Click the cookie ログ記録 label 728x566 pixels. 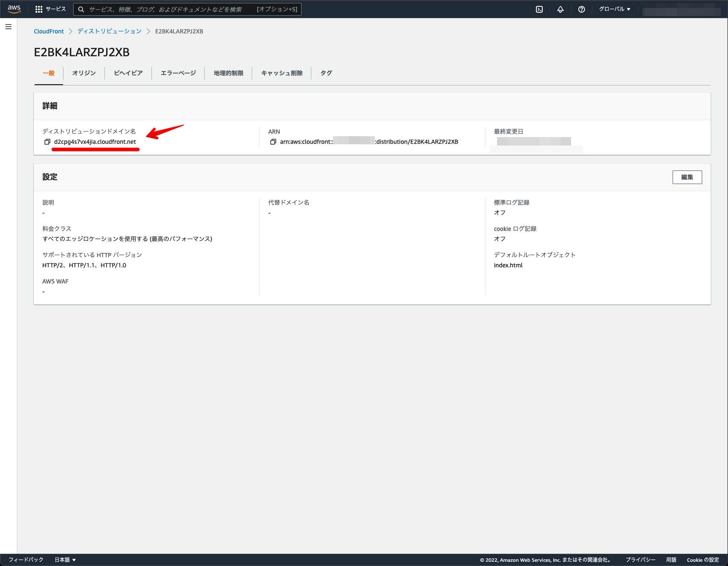tap(515, 229)
